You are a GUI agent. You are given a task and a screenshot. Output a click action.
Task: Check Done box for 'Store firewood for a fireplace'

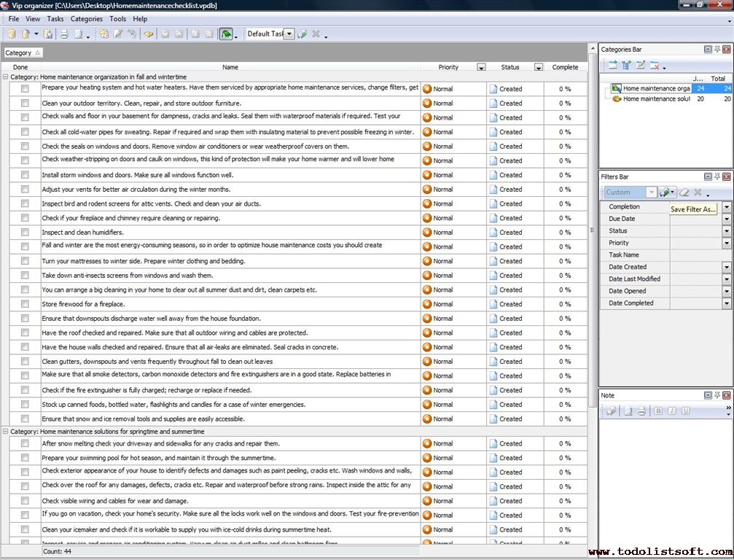point(25,304)
